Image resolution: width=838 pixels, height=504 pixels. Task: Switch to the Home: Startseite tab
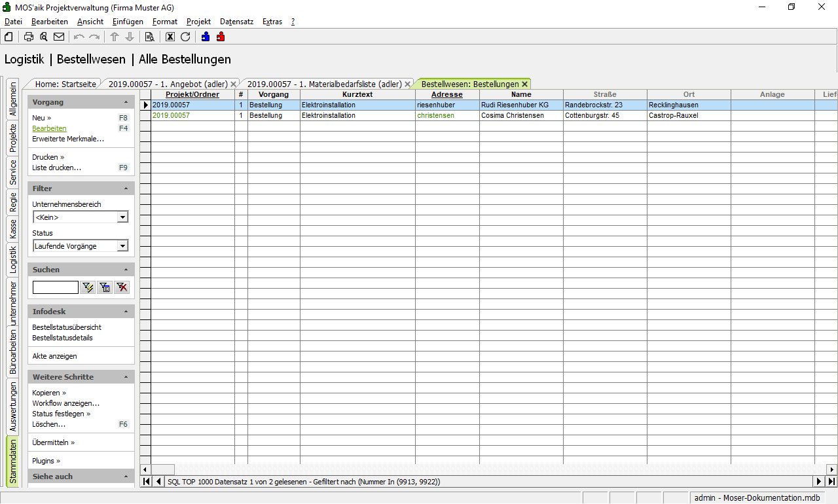(65, 84)
